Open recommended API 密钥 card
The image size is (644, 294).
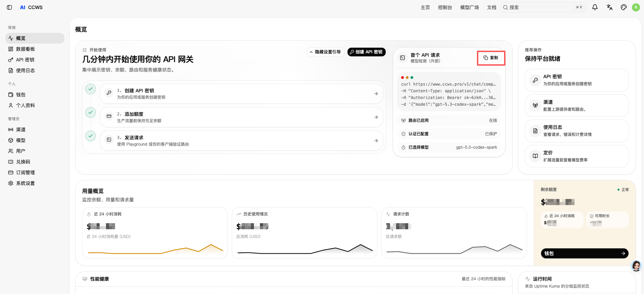[x=577, y=80]
